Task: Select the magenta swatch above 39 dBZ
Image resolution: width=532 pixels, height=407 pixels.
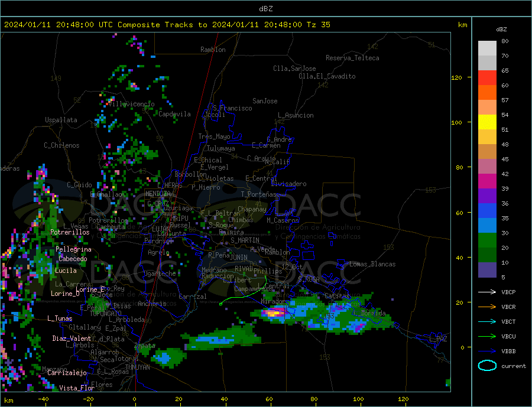Action: point(487,181)
